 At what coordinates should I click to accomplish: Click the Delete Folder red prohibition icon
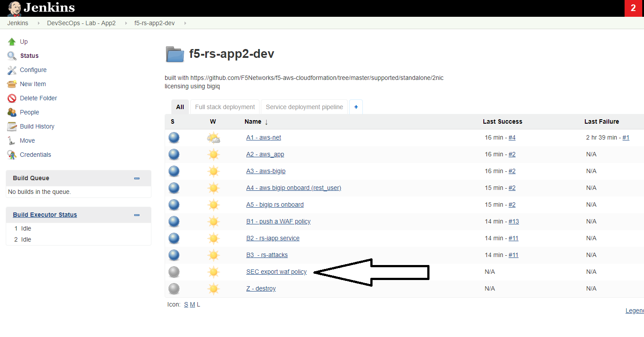tap(12, 98)
